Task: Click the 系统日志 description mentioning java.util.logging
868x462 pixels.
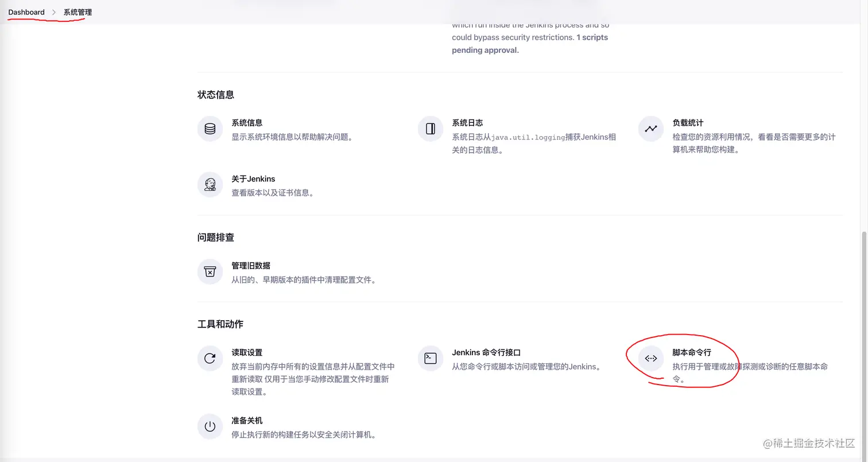Action: [534, 144]
